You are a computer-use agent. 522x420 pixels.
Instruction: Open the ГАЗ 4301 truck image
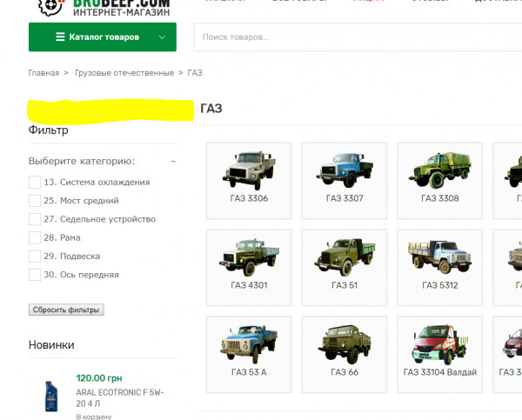pyautogui.click(x=249, y=257)
